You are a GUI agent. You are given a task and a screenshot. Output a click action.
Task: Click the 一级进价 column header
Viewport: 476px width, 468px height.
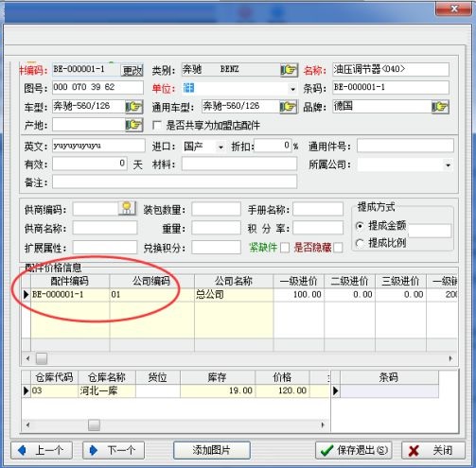click(299, 281)
